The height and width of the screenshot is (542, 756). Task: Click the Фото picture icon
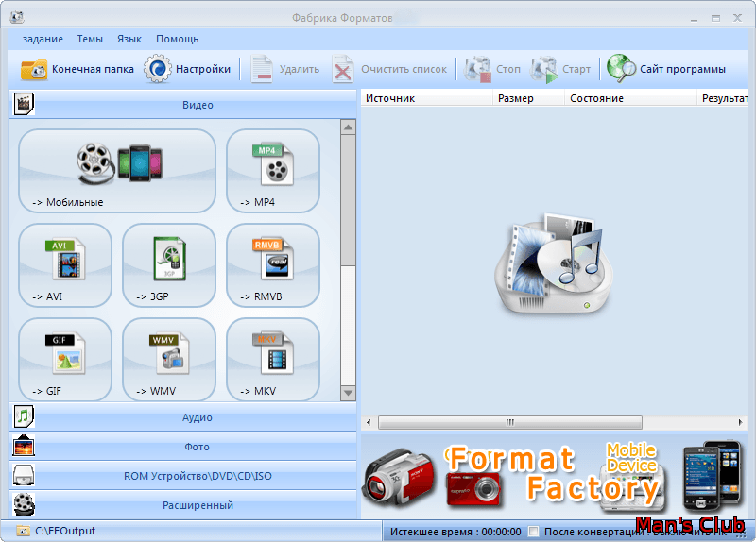24,446
